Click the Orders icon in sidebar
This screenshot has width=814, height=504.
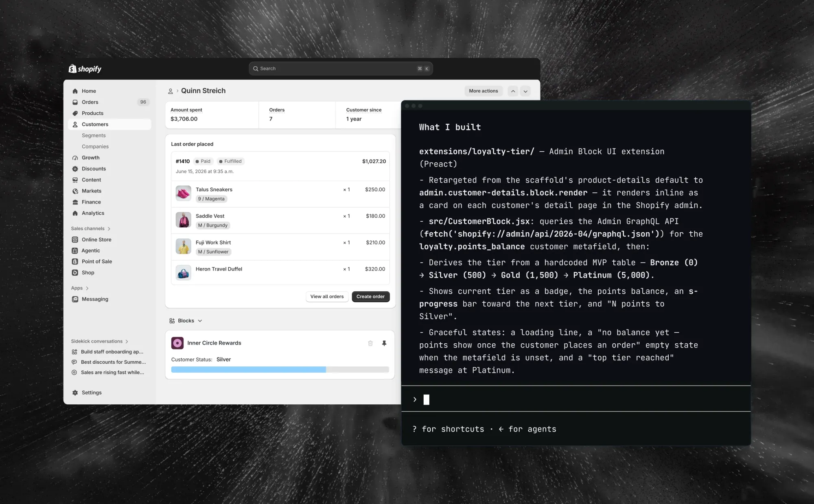pyautogui.click(x=75, y=102)
